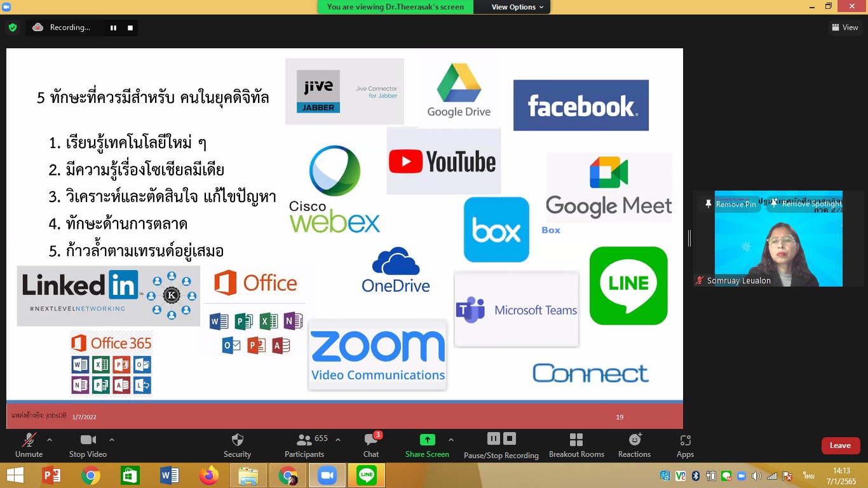Viewport: 868px width, 488px height.
Task: Expand the audio options arrow beside Unmute
Action: tap(50, 440)
